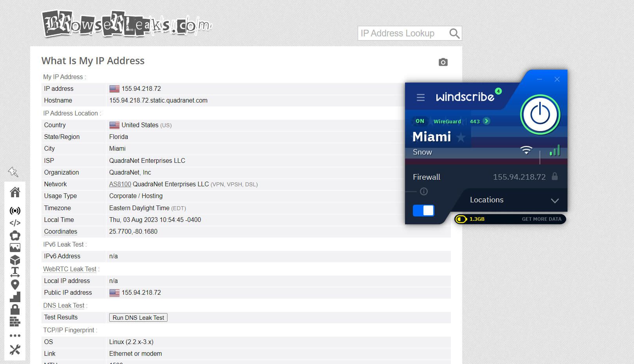The image size is (634, 364).
Task: Click the Local Time value Thu, 03 Aug 2023
Action: coord(155,220)
